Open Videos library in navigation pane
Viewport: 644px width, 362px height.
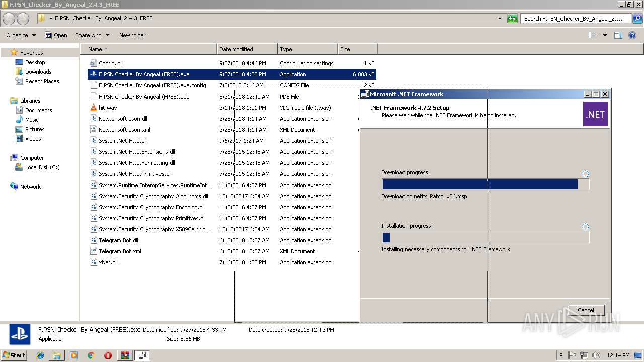coord(33,139)
